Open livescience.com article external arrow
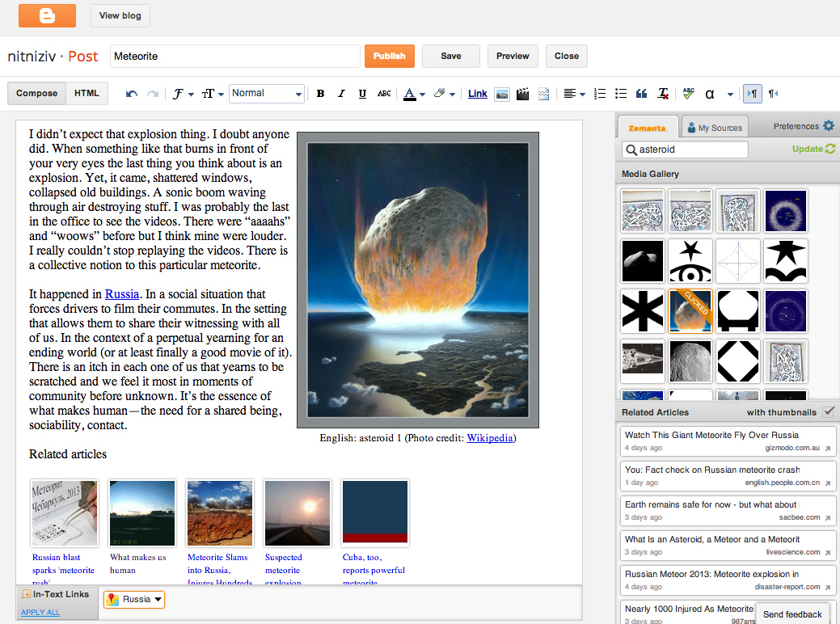The width and height of the screenshot is (840, 624). tap(828, 552)
